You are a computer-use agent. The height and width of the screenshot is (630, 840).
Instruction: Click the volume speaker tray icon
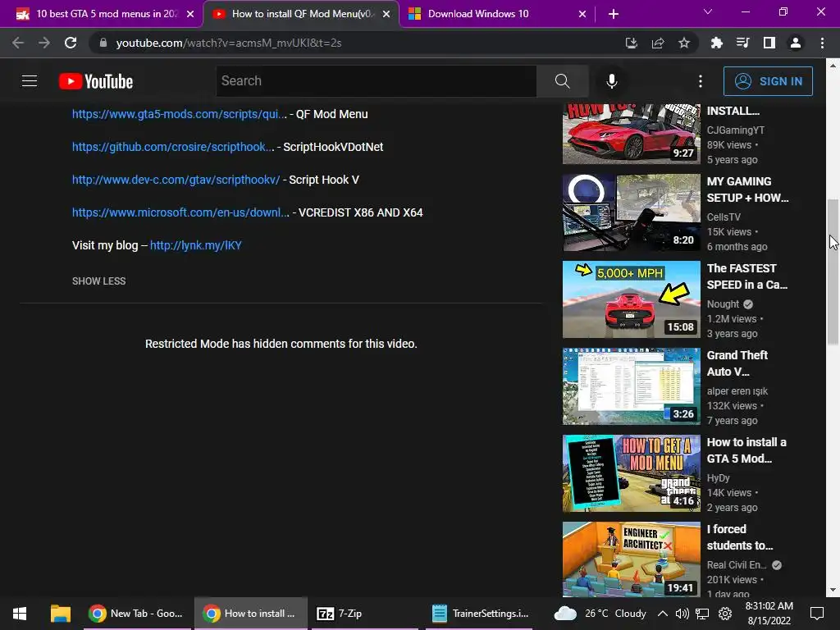682,614
